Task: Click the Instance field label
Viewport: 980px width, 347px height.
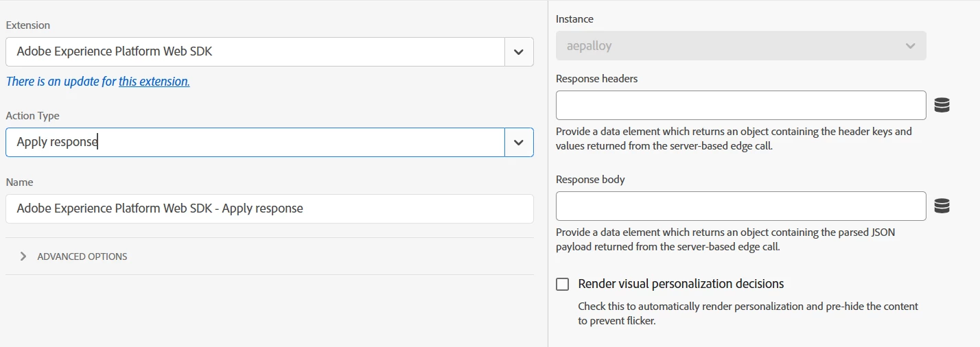Action: coord(574,19)
